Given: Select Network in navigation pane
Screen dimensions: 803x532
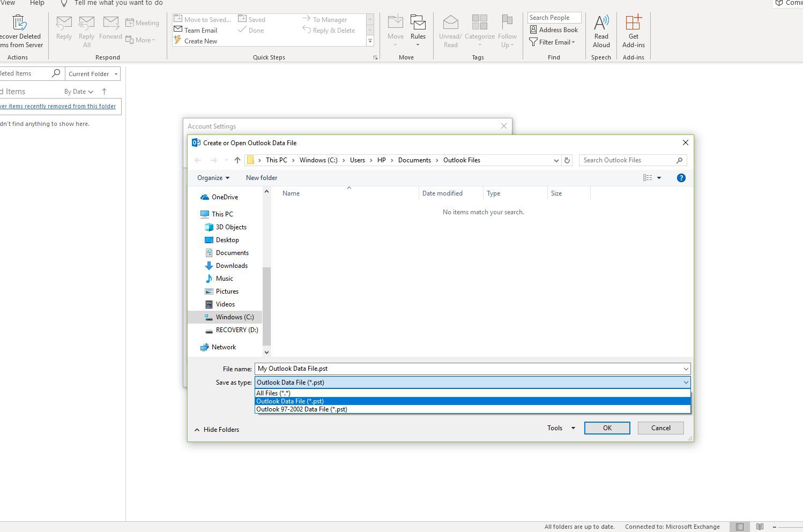Looking at the screenshot, I should tap(224, 347).
